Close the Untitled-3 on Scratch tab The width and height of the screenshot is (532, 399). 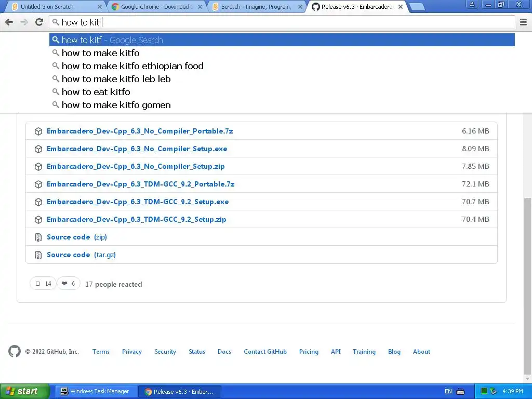tap(99, 7)
